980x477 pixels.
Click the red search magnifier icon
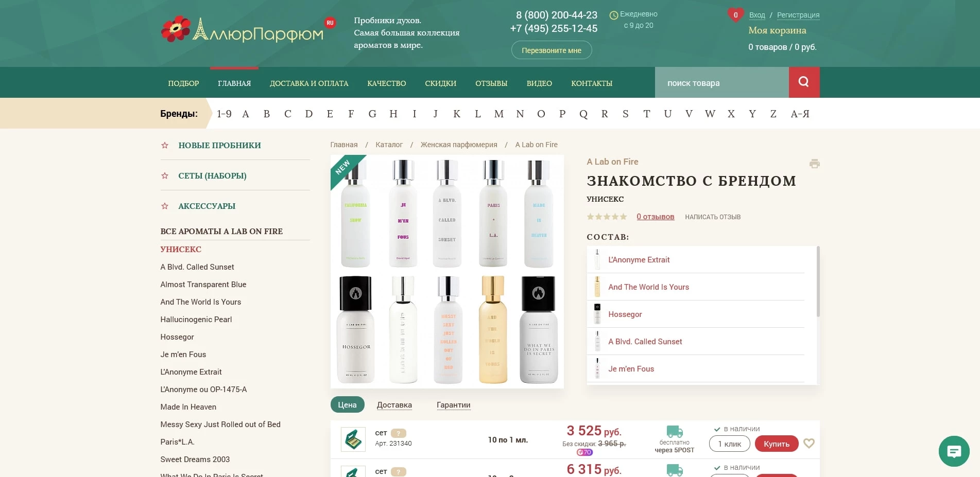[x=804, y=82]
